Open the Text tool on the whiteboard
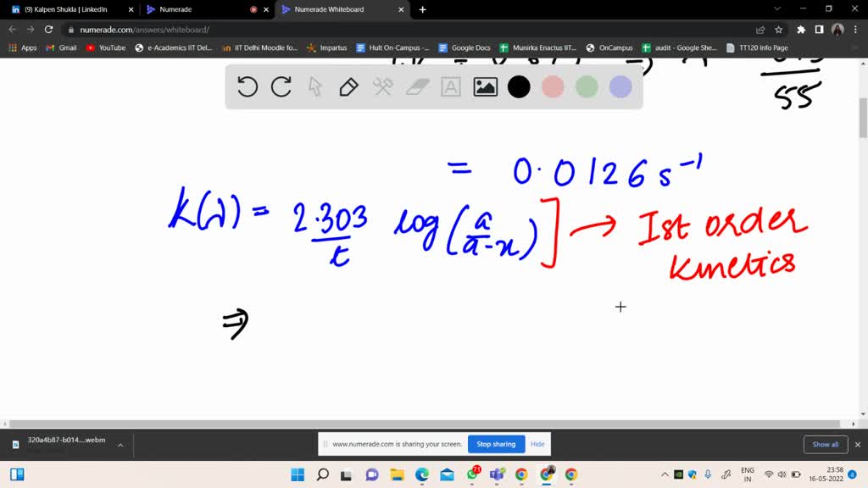 (450, 86)
